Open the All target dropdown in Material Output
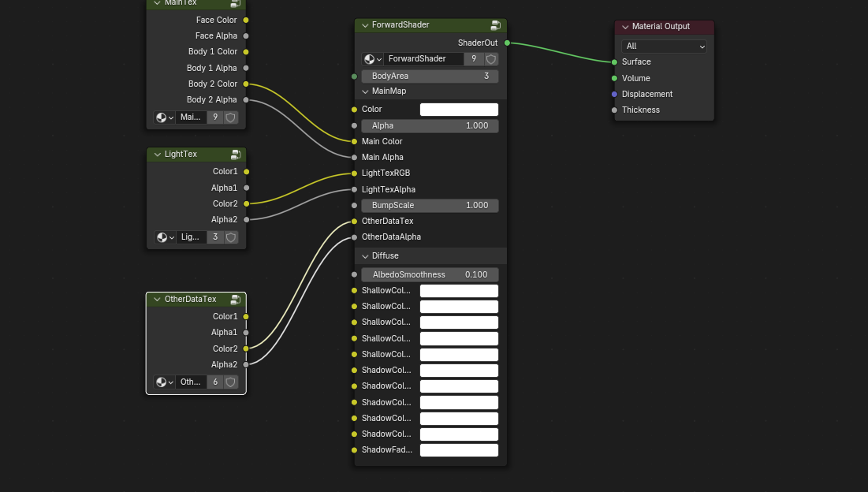 click(x=664, y=47)
